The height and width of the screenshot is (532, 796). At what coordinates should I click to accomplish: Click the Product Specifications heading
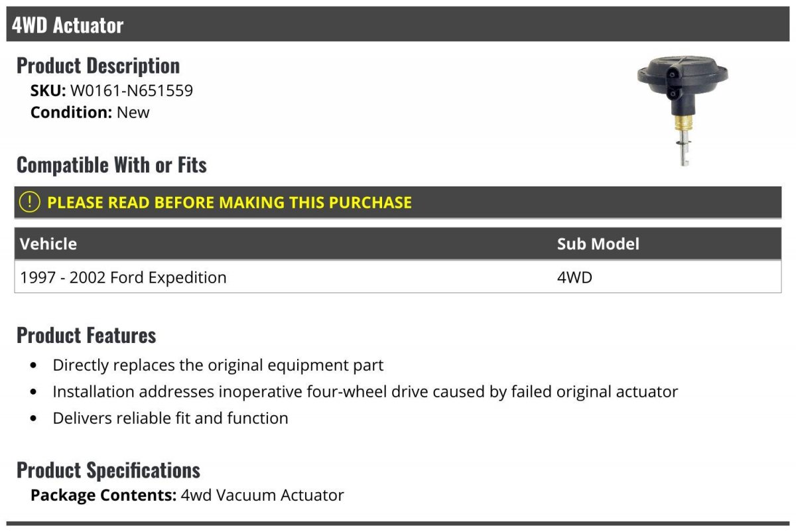click(108, 470)
